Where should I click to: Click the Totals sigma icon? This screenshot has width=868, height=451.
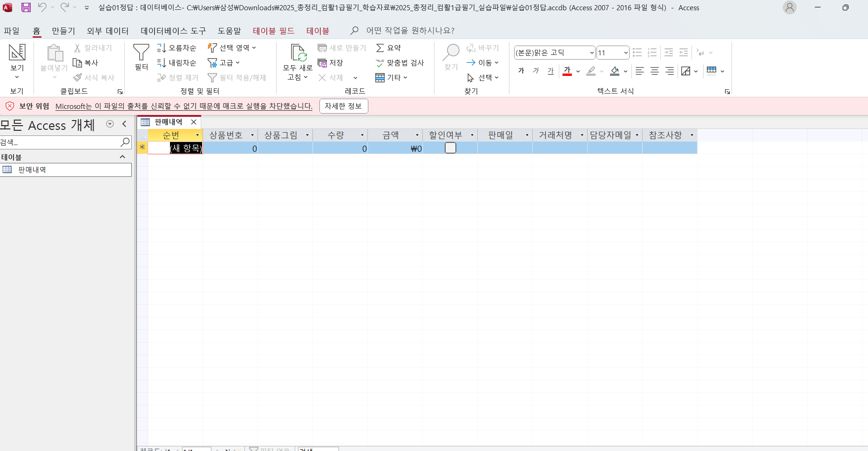(388, 48)
